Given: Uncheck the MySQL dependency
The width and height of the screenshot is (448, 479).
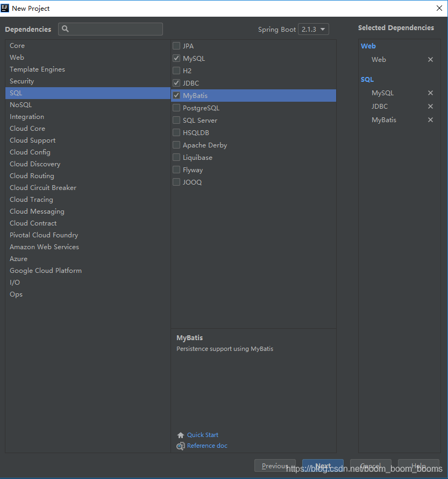Looking at the screenshot, I should point(176,58).
